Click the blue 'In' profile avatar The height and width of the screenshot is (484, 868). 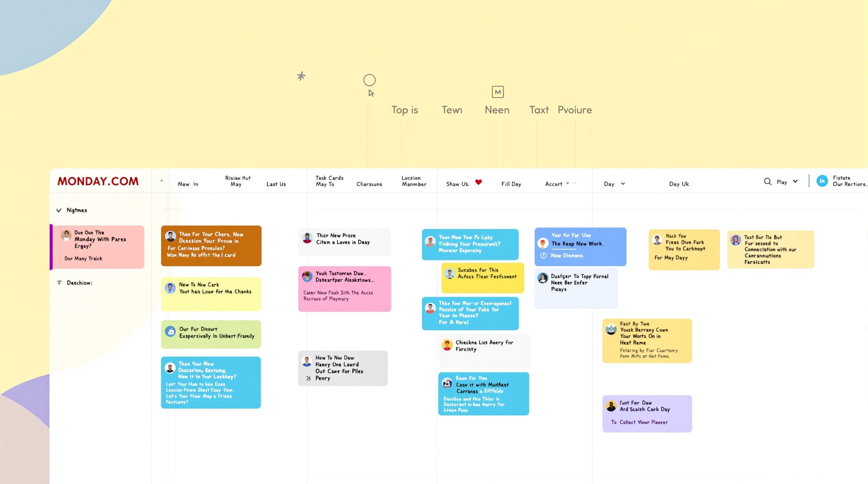point(822,181)
